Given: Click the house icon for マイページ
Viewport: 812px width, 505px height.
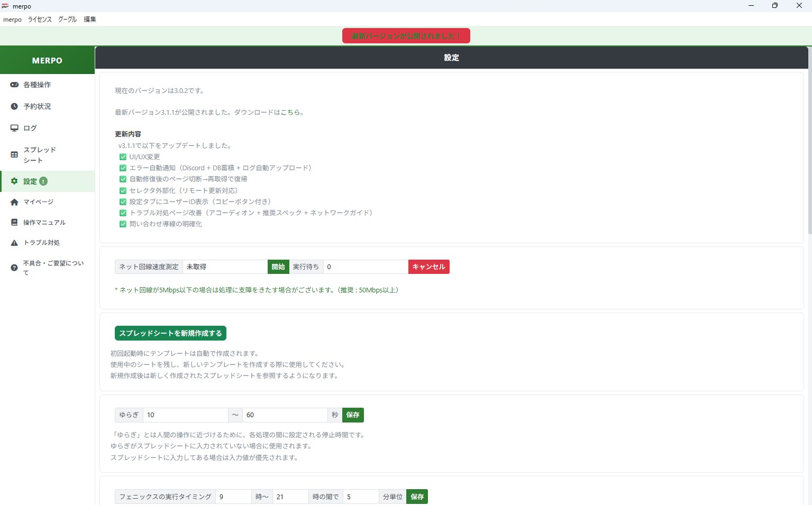Looking at the screenshot, I should point(14,202).
